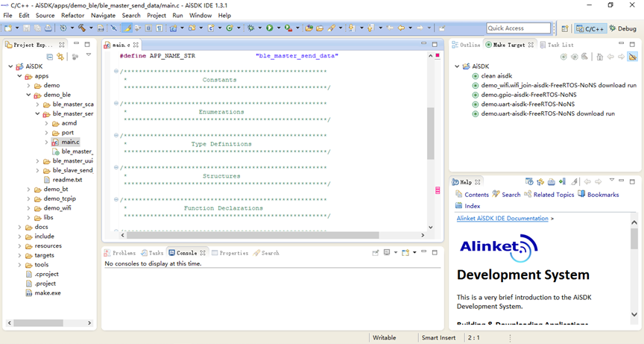644x344 pixels.
Task: Open the Refactor menu
Action: (73, 15)
